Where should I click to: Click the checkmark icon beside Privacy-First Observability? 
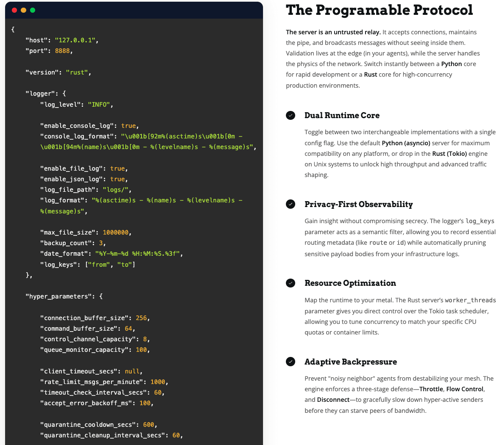pyautogui.click(x=291, y=205)
